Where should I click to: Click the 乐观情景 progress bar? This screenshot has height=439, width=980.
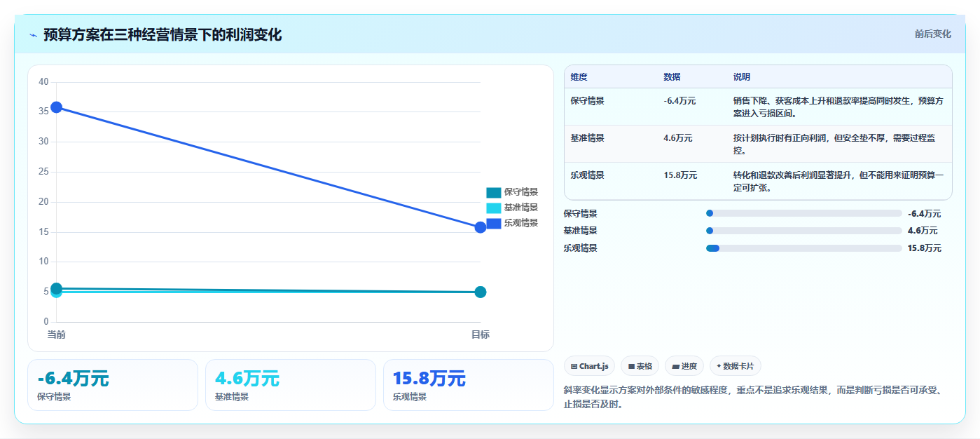[x=803, y=248]
